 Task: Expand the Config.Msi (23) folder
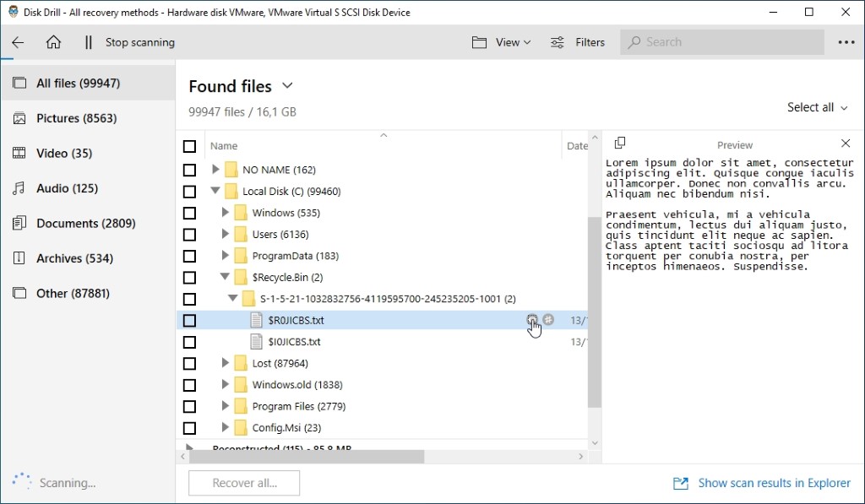click(225, 427)
